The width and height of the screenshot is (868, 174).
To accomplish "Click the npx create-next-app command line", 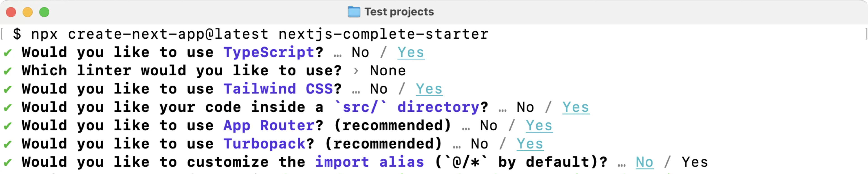I will pos(251,34).
